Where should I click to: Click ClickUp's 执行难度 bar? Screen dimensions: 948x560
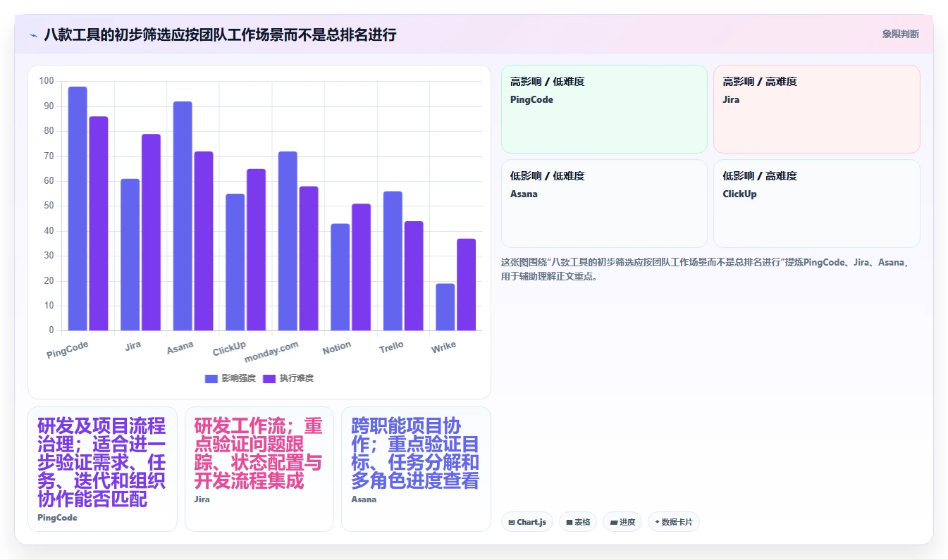point(256,249)
